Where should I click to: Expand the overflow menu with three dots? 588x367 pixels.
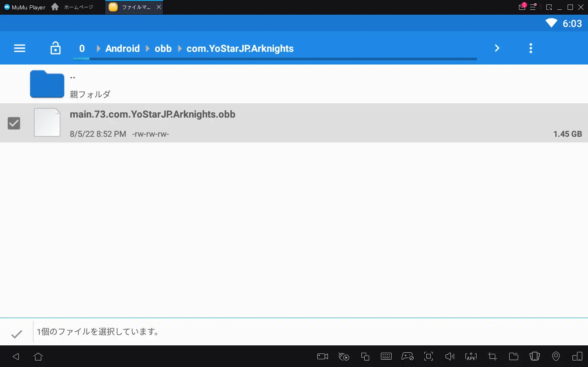click(530, 48)
